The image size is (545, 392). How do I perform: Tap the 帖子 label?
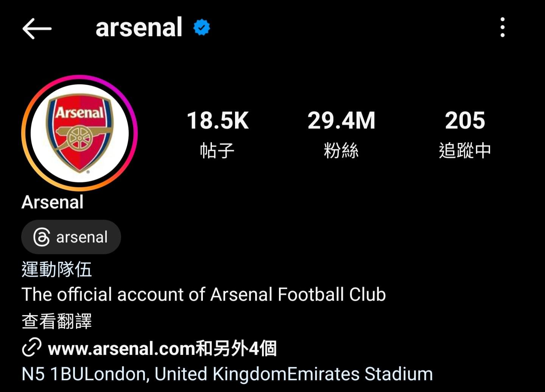(217, 151)
